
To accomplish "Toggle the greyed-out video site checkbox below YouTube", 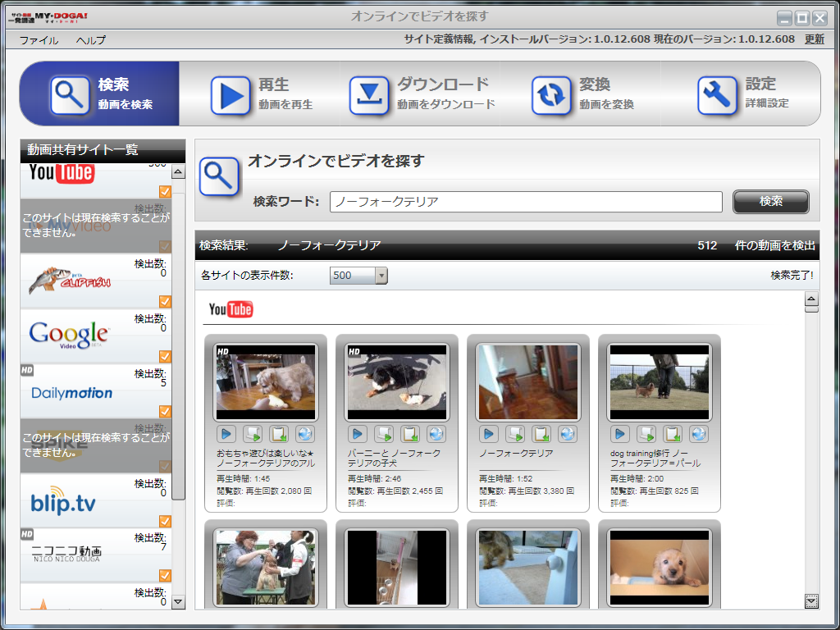I will point(165,246).
